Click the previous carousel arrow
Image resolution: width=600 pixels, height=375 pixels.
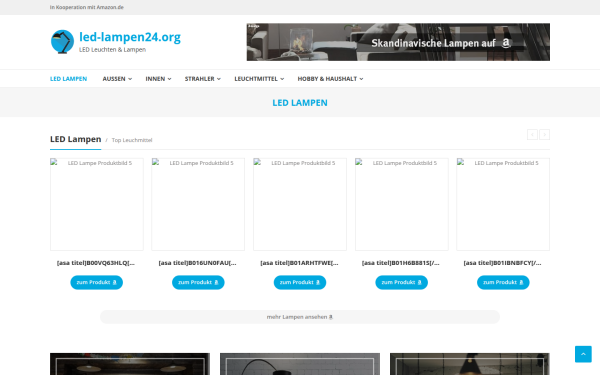(532, 135)
